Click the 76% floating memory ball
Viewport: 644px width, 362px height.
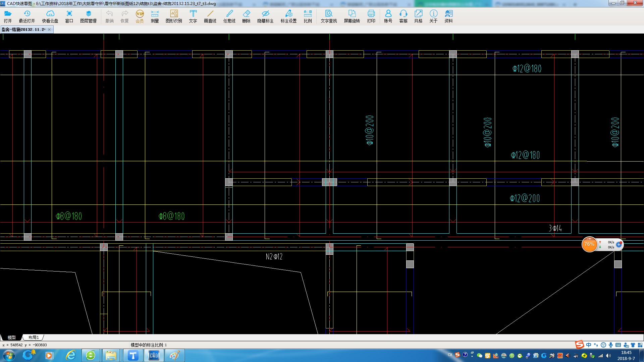(589, 244)
